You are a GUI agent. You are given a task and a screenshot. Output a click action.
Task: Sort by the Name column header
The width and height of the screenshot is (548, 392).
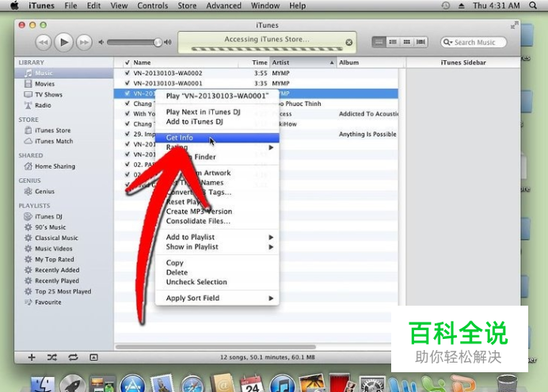tap(185, 63)
